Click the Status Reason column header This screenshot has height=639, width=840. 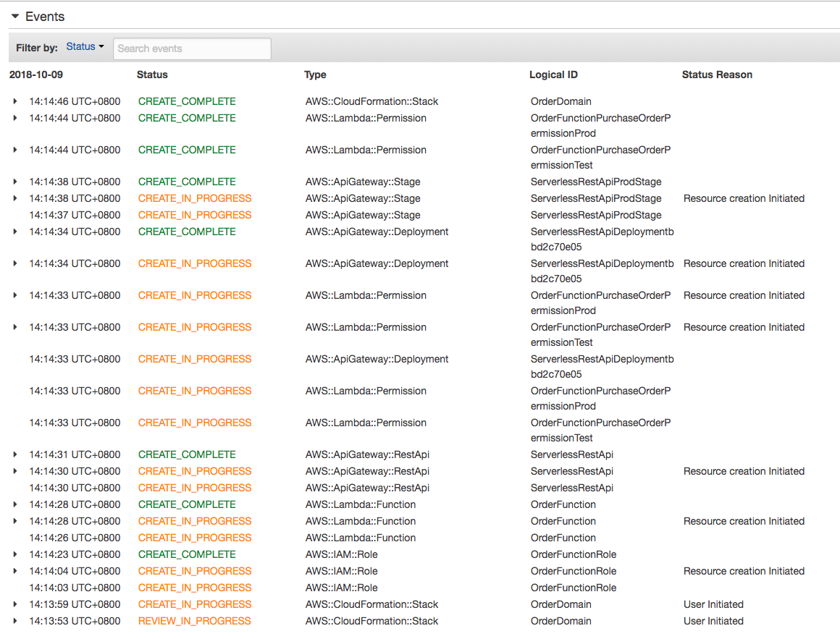tap(717, 75)
